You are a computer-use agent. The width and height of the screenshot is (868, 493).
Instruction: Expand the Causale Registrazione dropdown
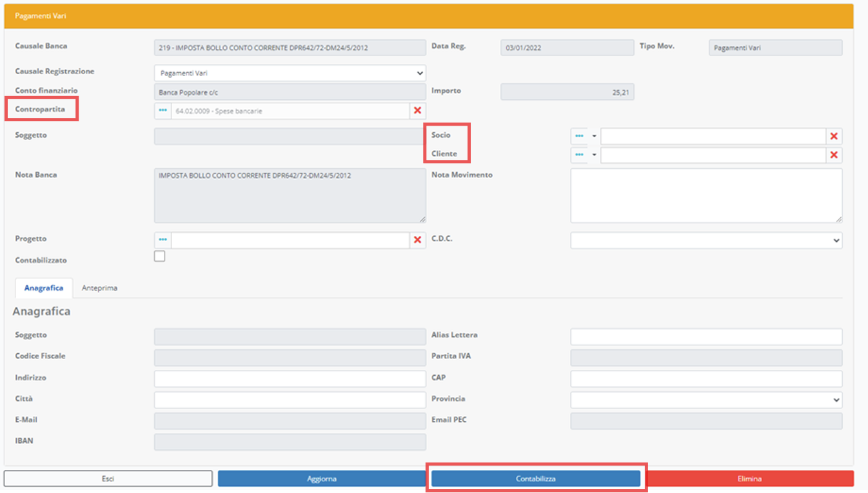(x=290, y=73)
